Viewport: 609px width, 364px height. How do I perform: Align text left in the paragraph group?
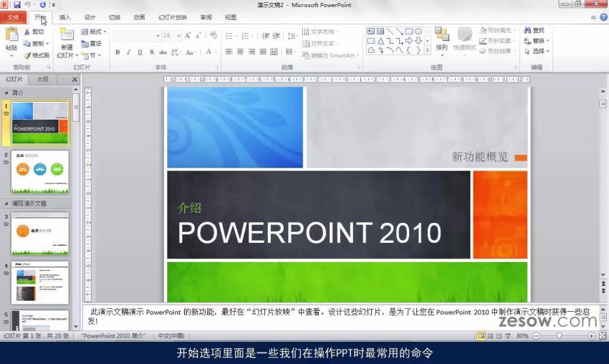click(x=229, y=52)
